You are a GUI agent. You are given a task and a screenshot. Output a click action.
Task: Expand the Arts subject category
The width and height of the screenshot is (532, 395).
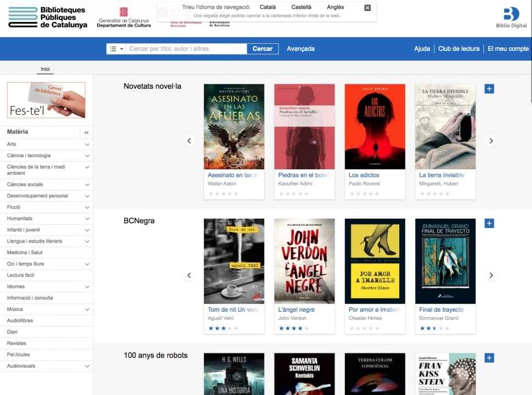pos(87,145)
